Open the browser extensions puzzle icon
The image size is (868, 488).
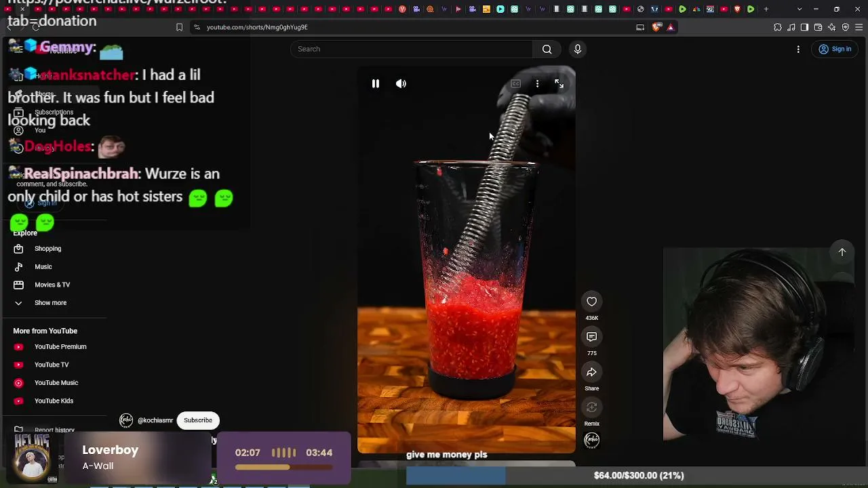pos(778,27)
